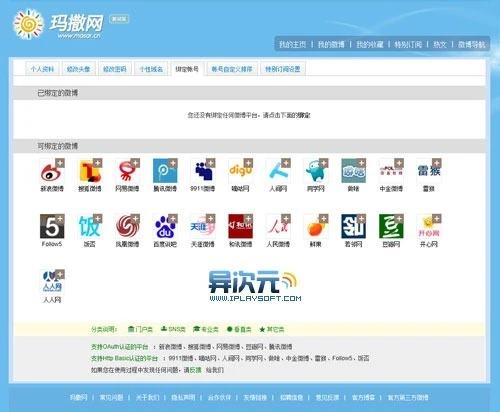
Task: Select the green Douban 豆 icon
Action: [x=391, y=227]
